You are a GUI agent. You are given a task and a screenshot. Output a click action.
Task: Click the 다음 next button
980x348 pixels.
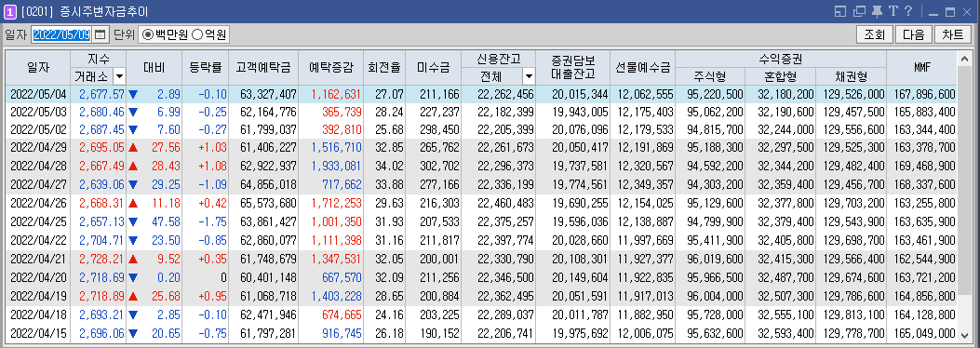(913, 34)
